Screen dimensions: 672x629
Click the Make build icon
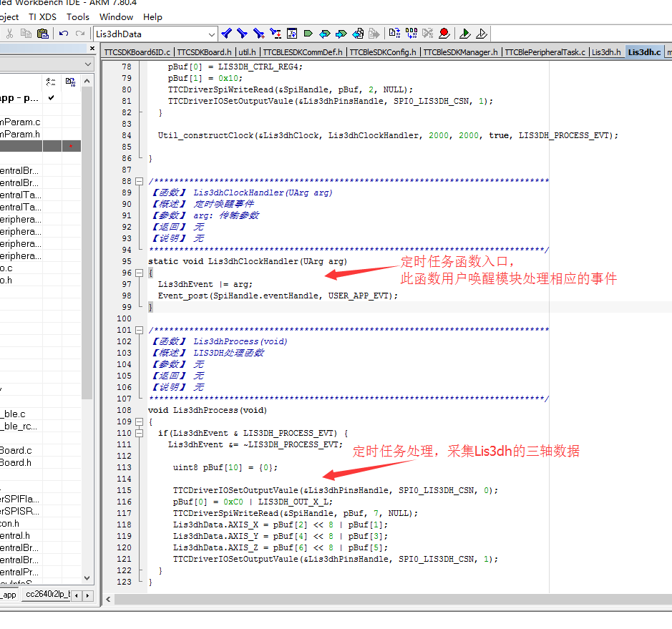[411, 34]
